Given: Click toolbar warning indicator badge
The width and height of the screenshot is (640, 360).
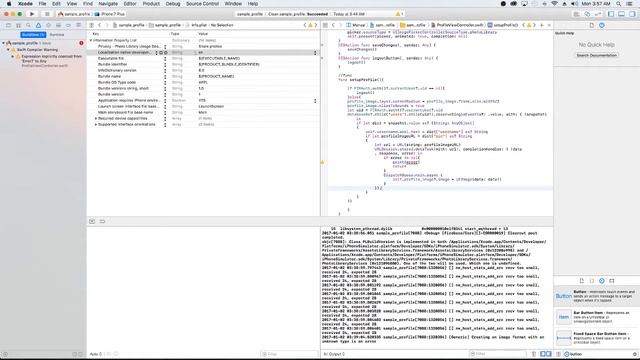Looking at the screenshot, I should coord(399,14).
